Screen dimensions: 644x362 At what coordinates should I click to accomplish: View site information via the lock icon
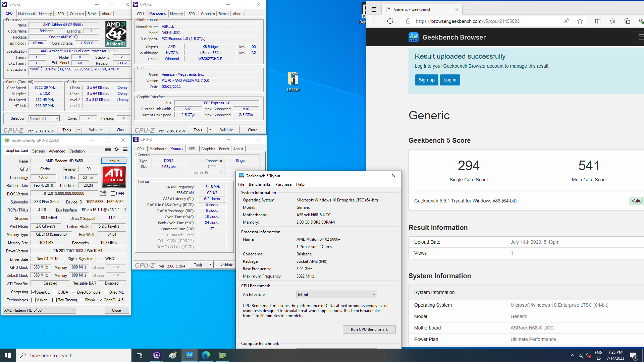[408, 21]
